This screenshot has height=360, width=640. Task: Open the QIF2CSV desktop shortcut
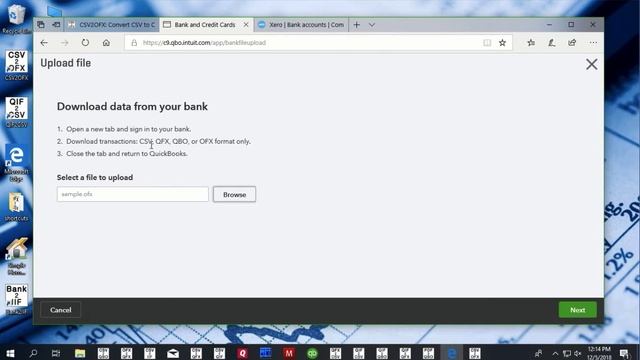[x=16, y=112]
